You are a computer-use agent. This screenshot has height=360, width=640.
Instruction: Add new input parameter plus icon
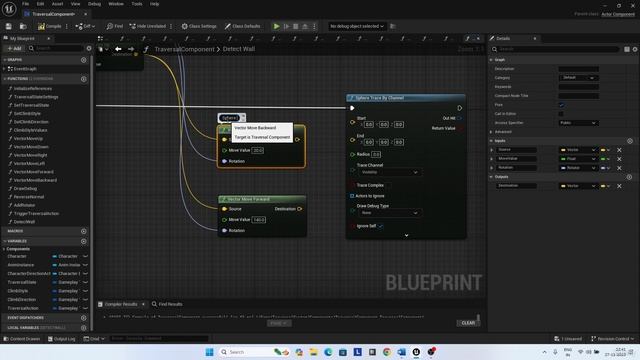[x=629, y=141]
